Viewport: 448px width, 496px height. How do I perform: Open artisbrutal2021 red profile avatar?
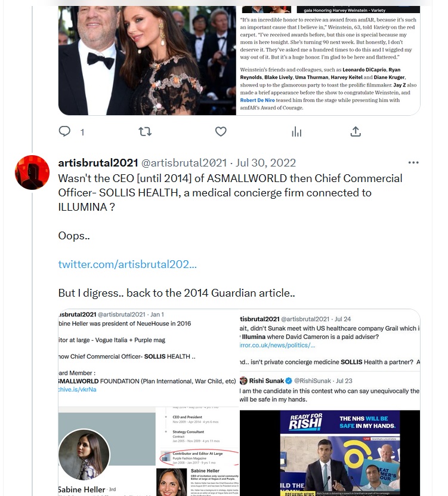tap(32, 172)
